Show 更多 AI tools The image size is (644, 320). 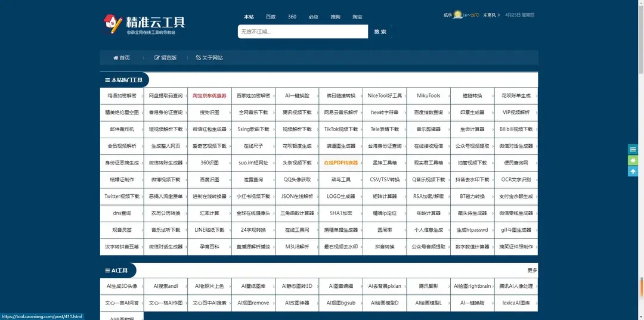click(x=532, y=271)
